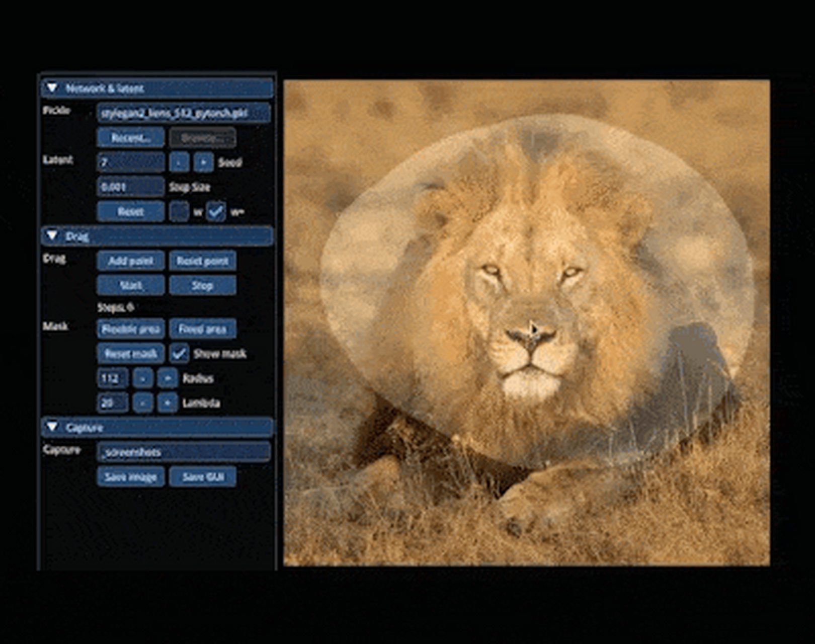Open the Recent pickles list
Viewport: 815px width, 644px height.
click(x=130, y=137)
